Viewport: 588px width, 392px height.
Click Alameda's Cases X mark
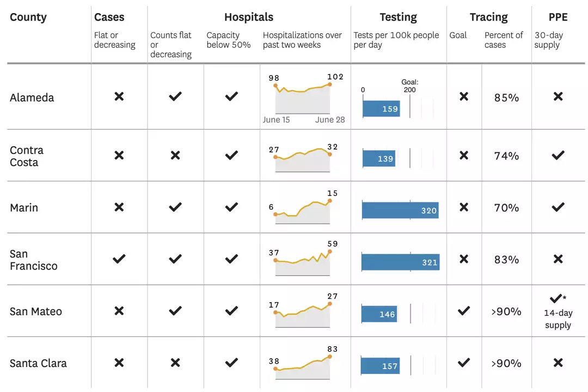click(x=119, y=97)
